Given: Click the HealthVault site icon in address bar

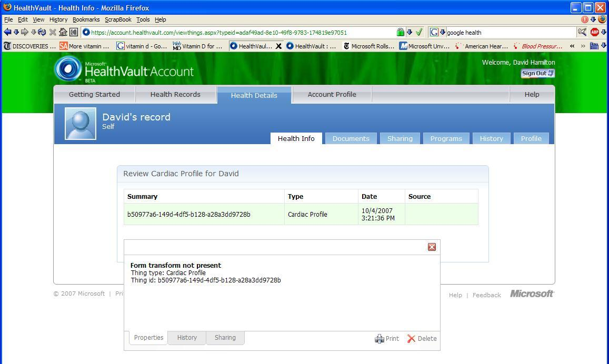Looking at the screenshot, I should coord(86,32).
